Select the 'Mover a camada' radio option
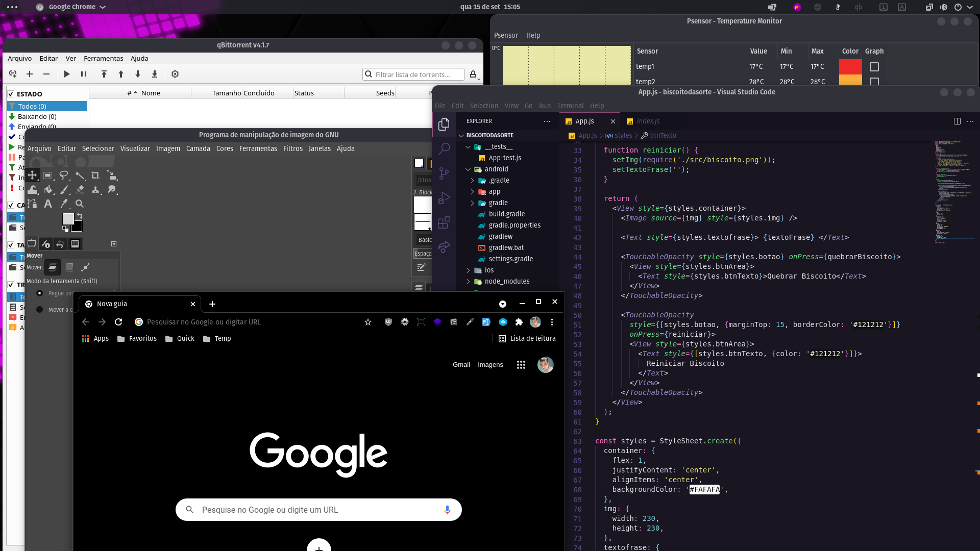This screenshot has width=980, height=551. click(40, 309)
